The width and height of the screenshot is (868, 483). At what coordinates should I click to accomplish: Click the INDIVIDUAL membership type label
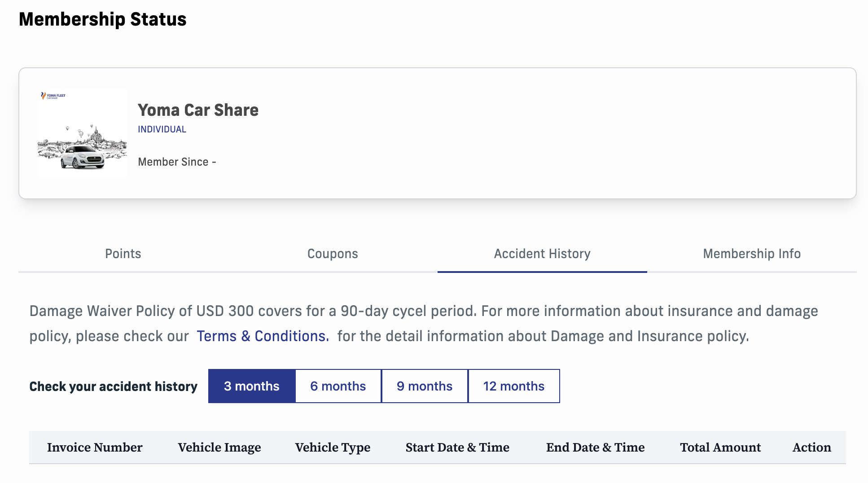[x=162, y=129]
